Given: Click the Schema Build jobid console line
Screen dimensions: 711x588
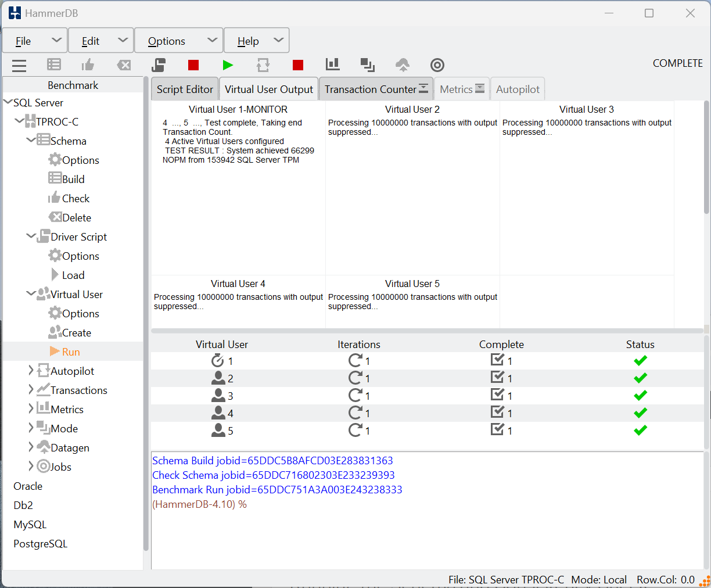Looking at the screenshot, I should click(272, 460).
